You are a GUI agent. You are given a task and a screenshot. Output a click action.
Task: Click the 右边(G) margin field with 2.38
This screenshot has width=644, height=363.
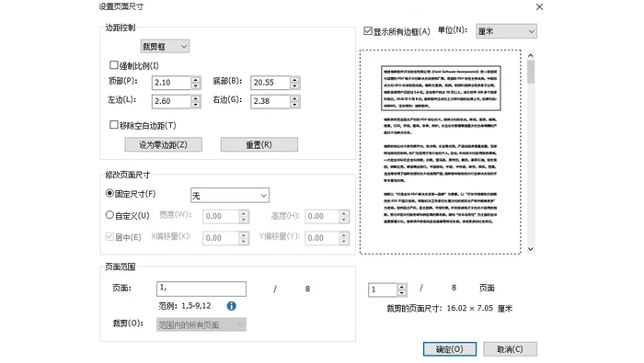tap(270, 101)
